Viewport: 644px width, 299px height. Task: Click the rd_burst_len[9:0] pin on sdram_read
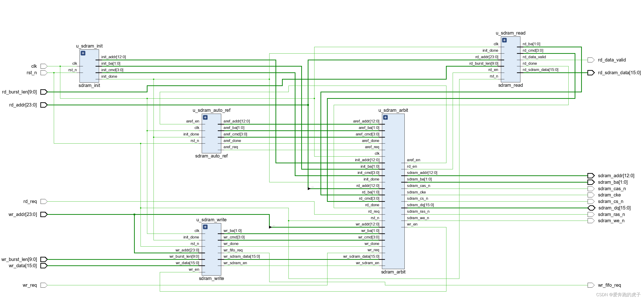(484, 64)
